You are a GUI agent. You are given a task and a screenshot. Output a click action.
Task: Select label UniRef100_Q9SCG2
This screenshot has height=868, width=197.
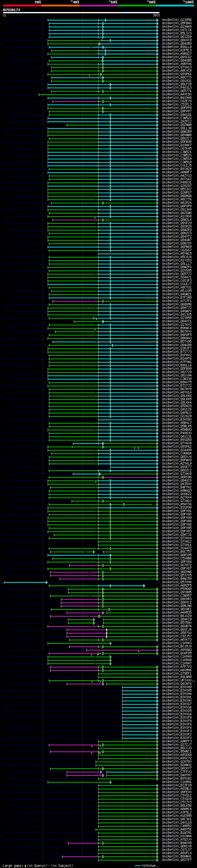pyautogui.click(x=177, y=57)
